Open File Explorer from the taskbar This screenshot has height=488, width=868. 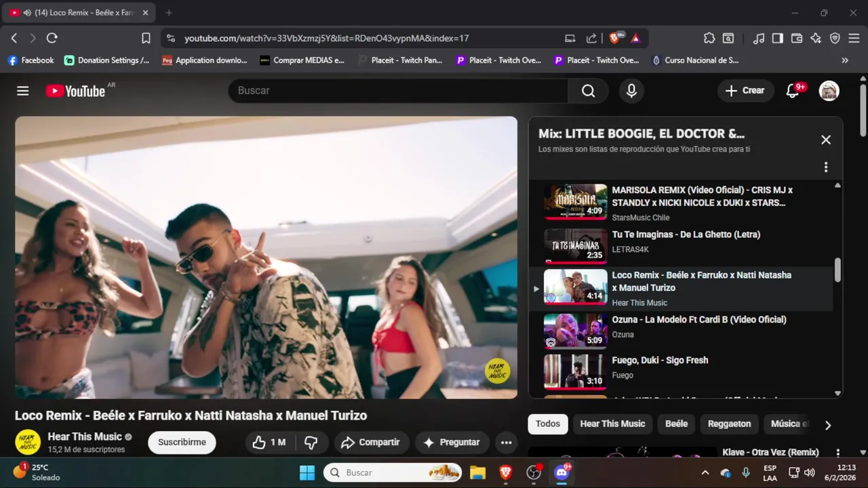[477, 472]
